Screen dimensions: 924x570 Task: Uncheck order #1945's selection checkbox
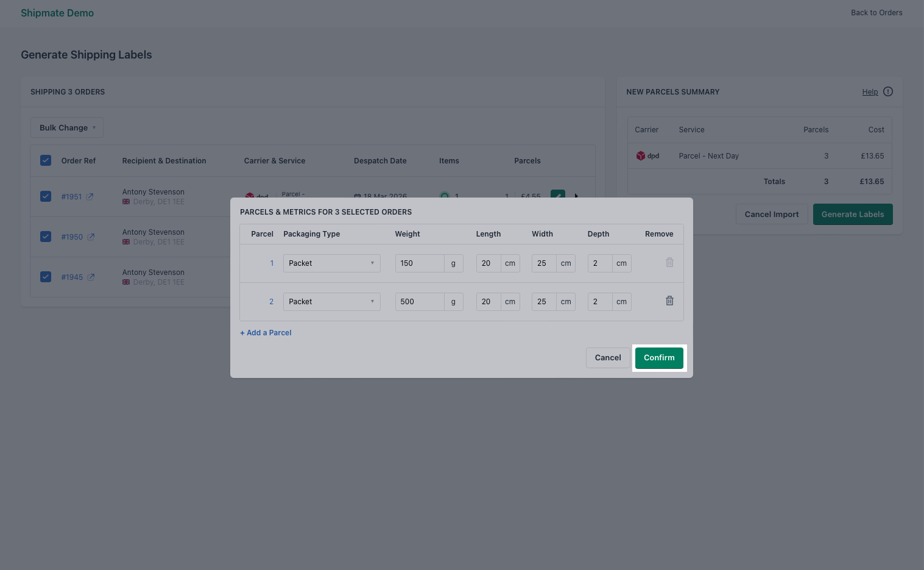click(x=46, y=277)
